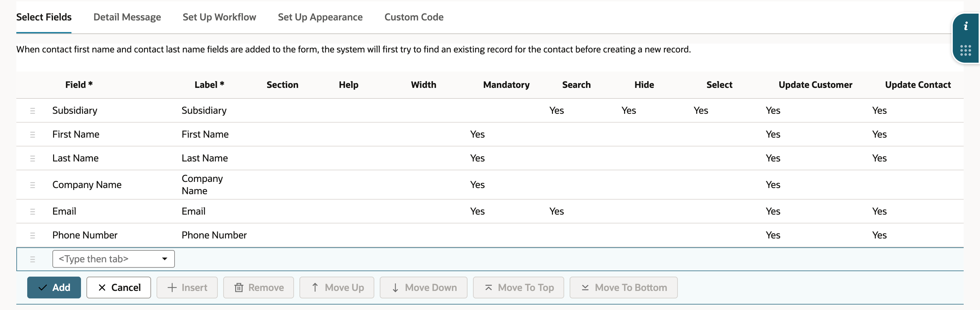980x310 pixels.
Task: Click the Move Up button
Action: (x=337, y=287)
